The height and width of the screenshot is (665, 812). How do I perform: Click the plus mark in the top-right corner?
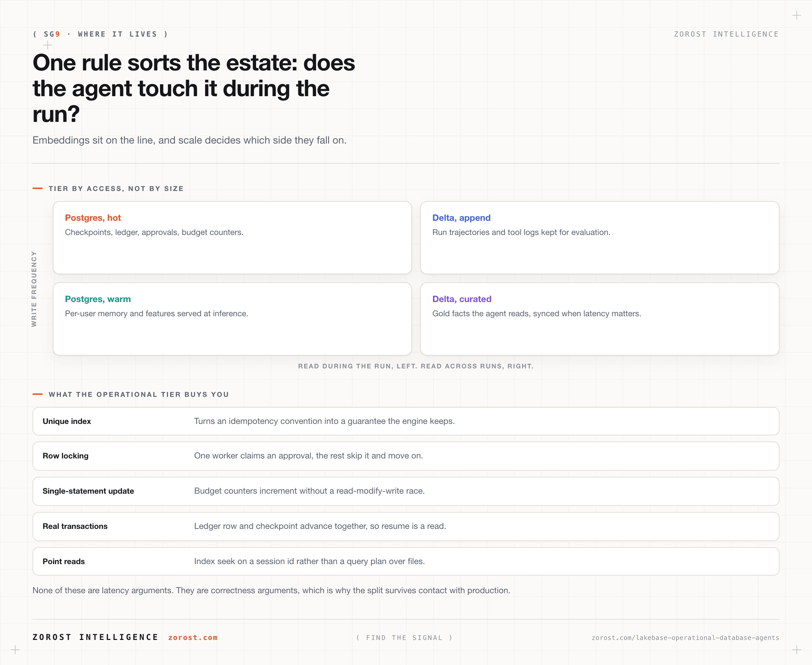(797, 15)
